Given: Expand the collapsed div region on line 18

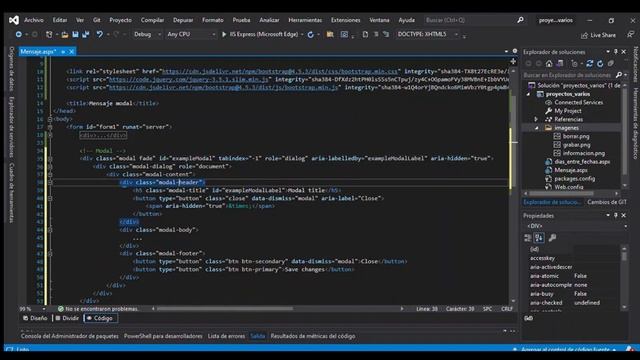Looking at the screenshot, I should pyautogui.click(x=50, y=135).
